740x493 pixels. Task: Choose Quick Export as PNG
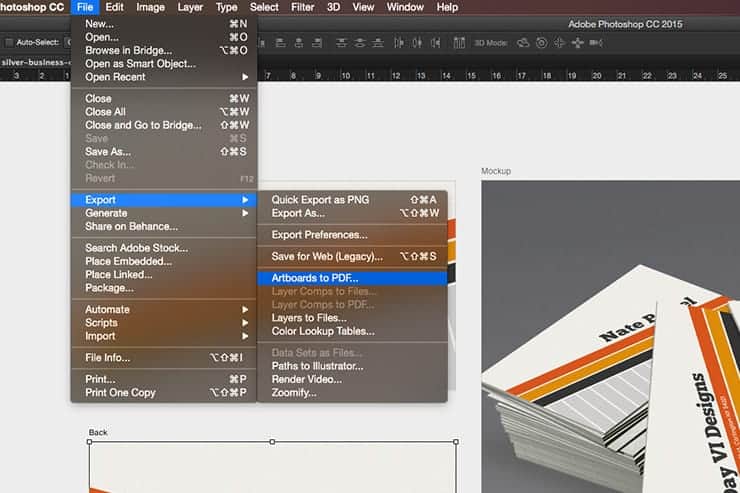point(352,200)
